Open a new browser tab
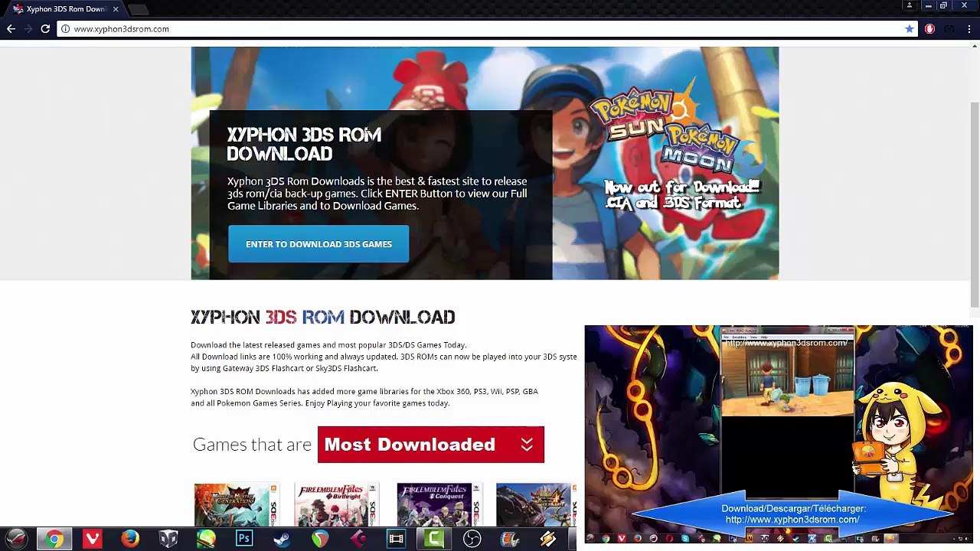980x551 pixels. point(138,9)
